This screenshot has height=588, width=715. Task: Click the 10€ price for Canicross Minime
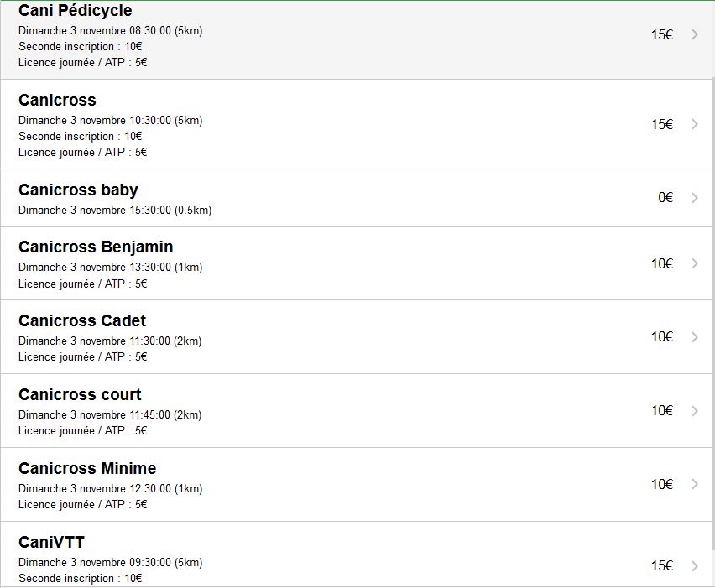pos(661,484)
